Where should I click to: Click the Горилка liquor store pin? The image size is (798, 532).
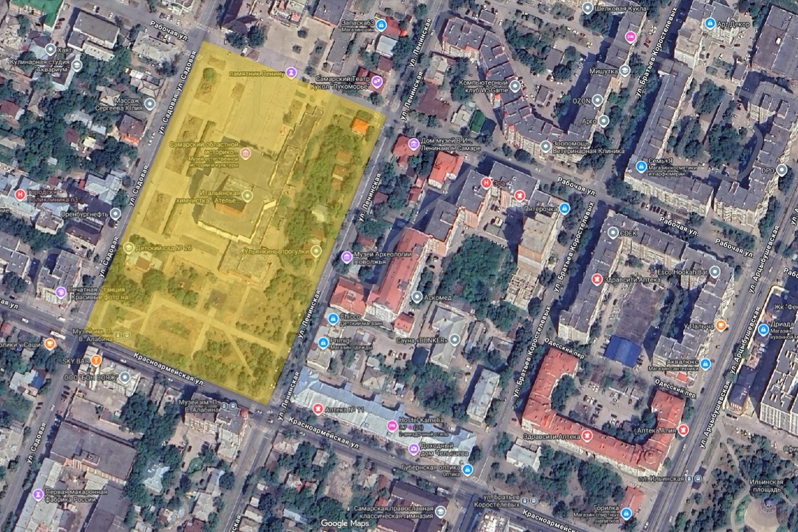click(x=626, y=513)
